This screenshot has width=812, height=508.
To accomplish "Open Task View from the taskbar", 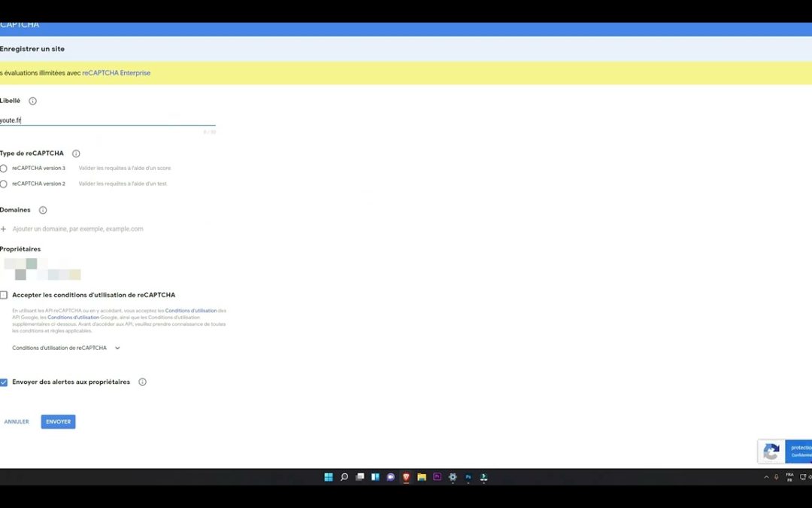I will coord(359,477).
